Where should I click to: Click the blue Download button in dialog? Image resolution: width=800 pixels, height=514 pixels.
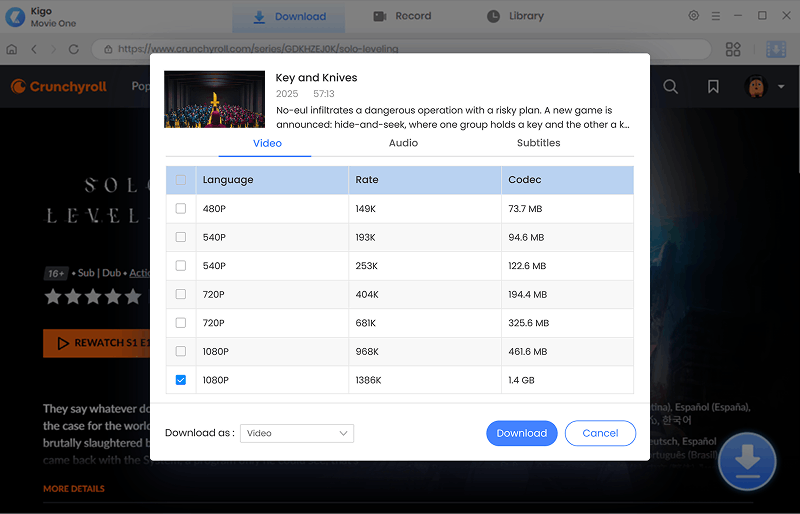pyautogui.click(x=521, y=433)
